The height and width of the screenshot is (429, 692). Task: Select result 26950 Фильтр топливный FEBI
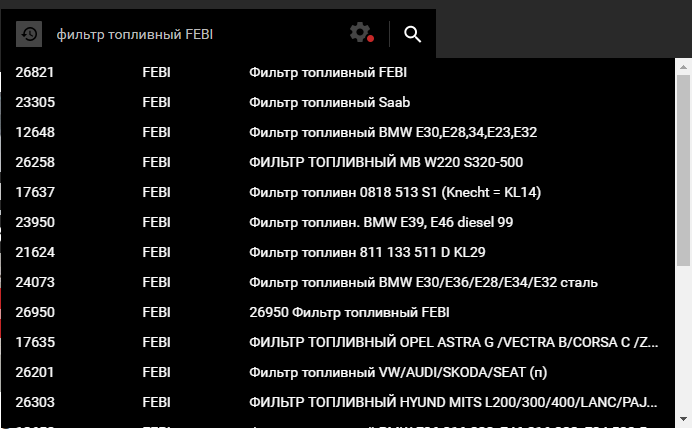coord(338,312)
